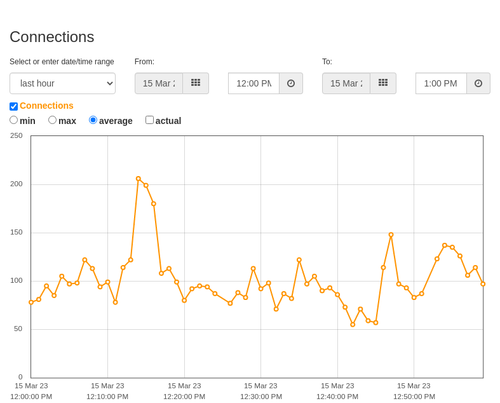This screenshot has width=500, height=403.
Task: Select the min radio button
Action: point(14,120)
